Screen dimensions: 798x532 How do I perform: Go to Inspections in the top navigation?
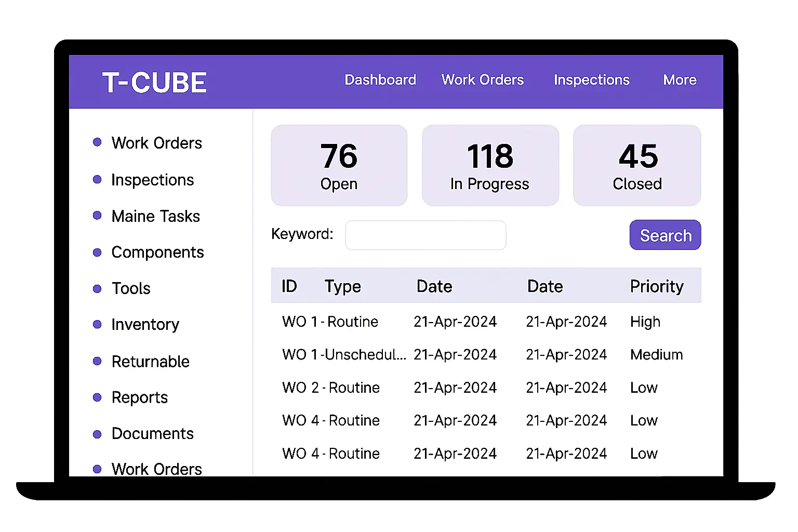(x=591, y=80)
